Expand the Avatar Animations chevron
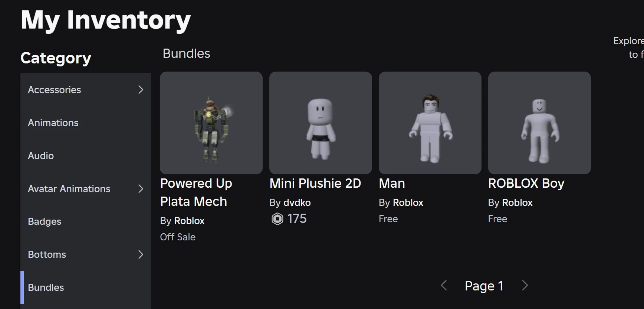Screen dimensions: 644x309 point(141,189)
